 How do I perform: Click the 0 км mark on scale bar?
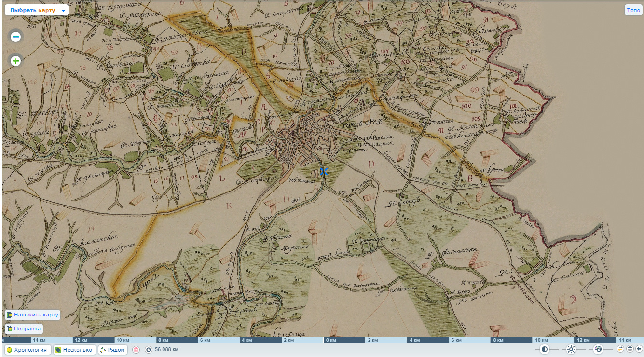pyautogui.click(x=330, y=340)
